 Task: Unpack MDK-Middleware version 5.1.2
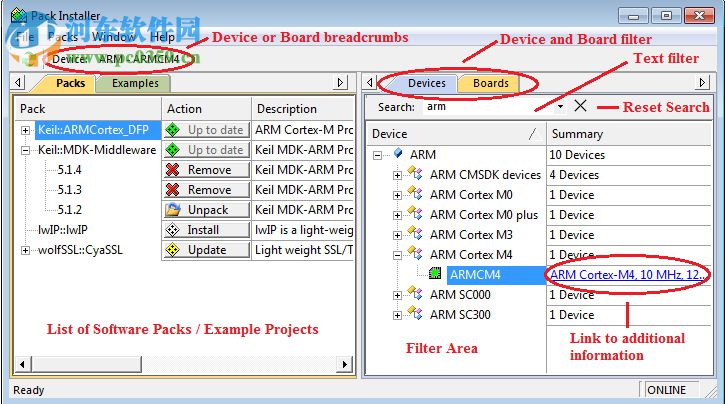[x=206, y=210]
